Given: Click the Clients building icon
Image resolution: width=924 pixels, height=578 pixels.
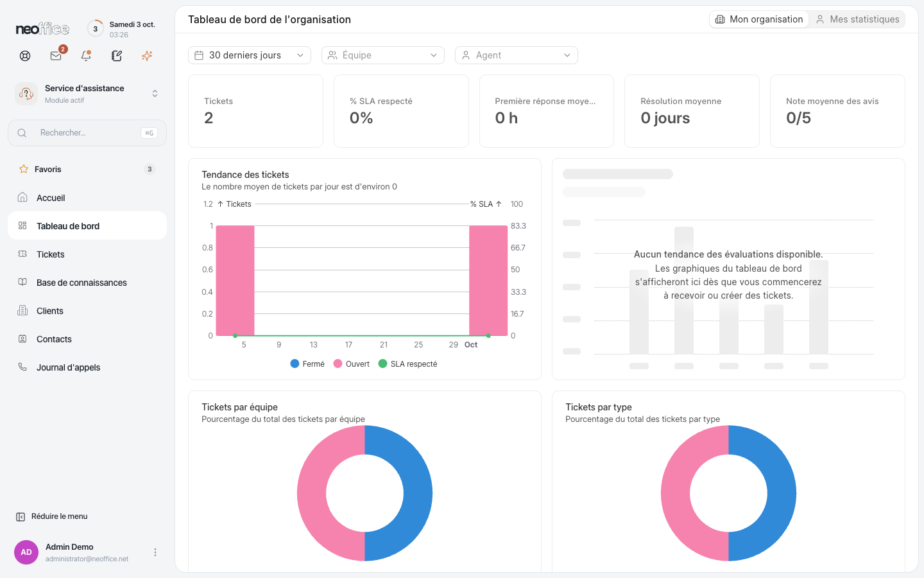Looking at the screenshot, I should 22,311.
